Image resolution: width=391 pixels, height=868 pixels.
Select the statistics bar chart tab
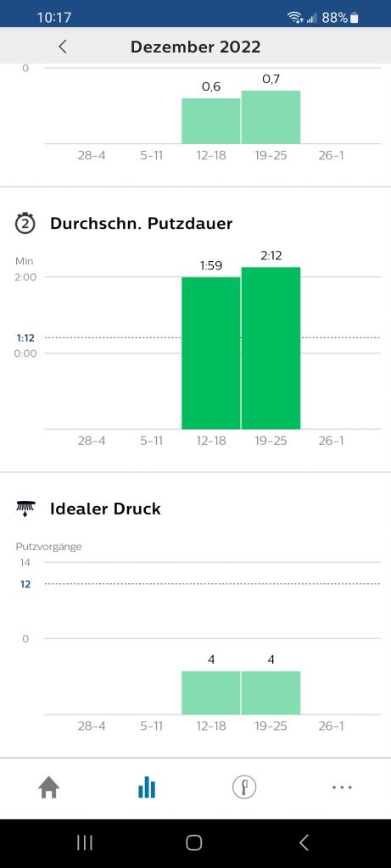point(147,787)
